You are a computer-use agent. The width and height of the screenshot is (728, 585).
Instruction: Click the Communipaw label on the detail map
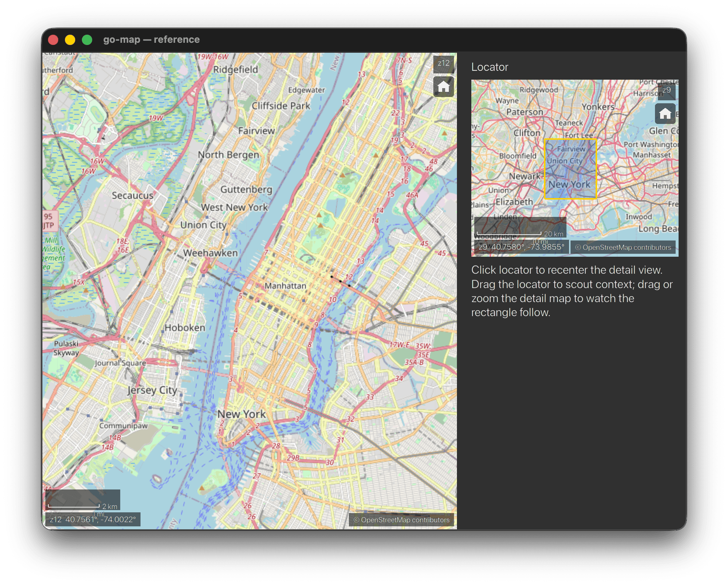[x=123, y=426]
